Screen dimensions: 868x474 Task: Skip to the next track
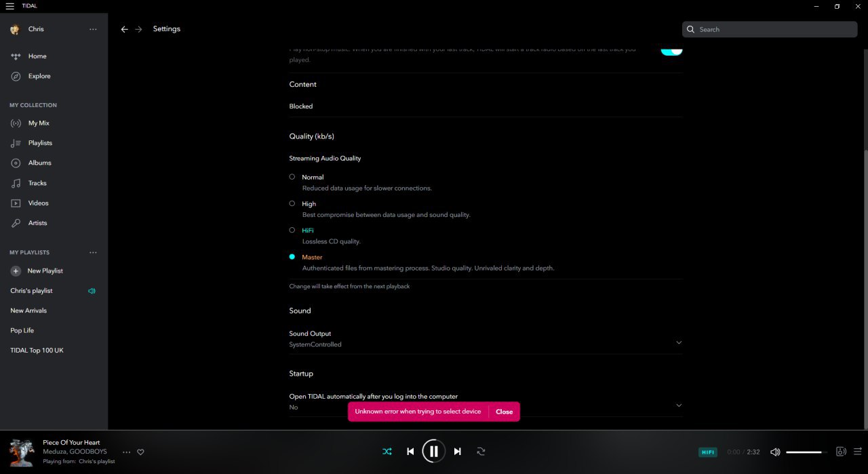[457, 451]
